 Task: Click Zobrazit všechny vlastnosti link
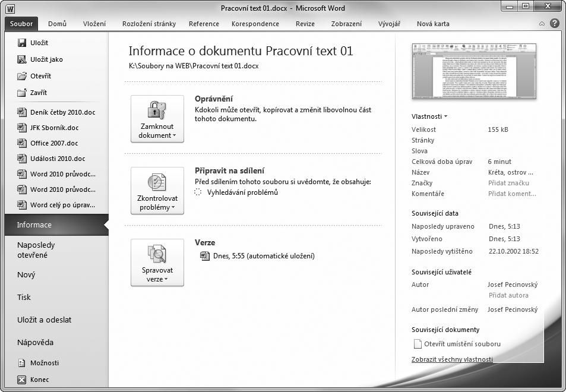pos(452,359)
